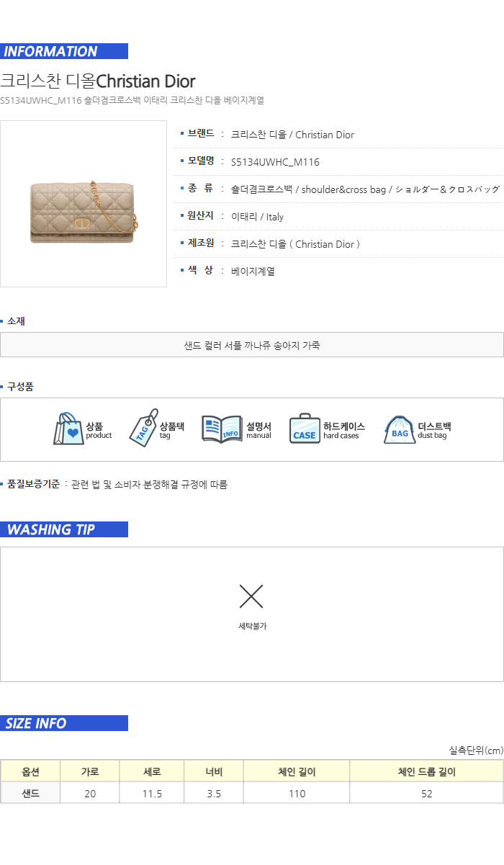Click the product shopping bag icon
Viewport: 504px width, 865px height.
click(x=68, y=429)
